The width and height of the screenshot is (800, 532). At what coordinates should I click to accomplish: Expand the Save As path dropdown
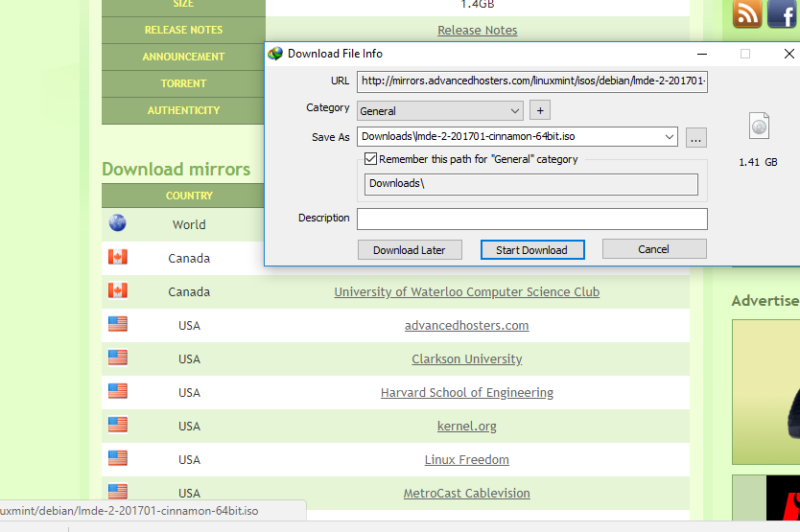click(669, 137)
